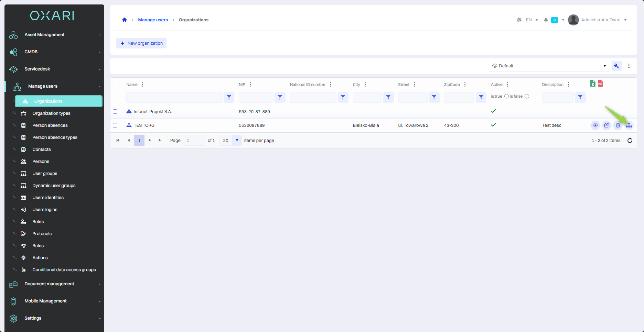
Task: Export the table to Excel
Action: pos(593,84)
